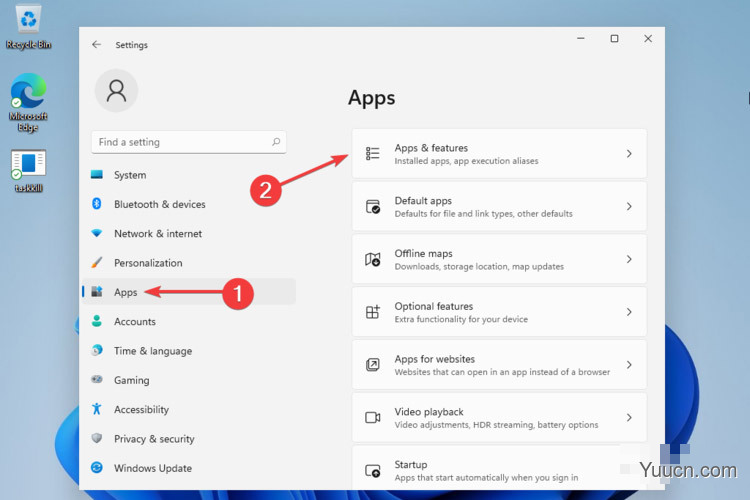The width and height of the screenshot is (750, 500).
Task: Click the Default apps icon
Action: (x=373, y=207)
